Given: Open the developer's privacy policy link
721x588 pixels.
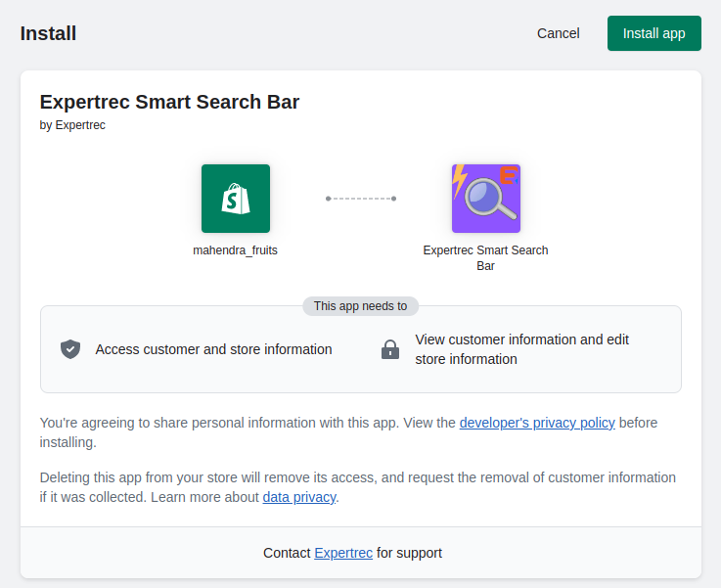Looking at the screenshot, I should tap(537, 423).
